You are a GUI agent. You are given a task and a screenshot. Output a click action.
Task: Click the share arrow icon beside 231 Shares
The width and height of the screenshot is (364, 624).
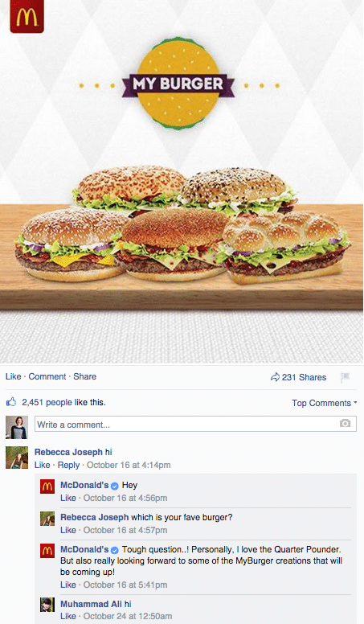coord(275,377)
